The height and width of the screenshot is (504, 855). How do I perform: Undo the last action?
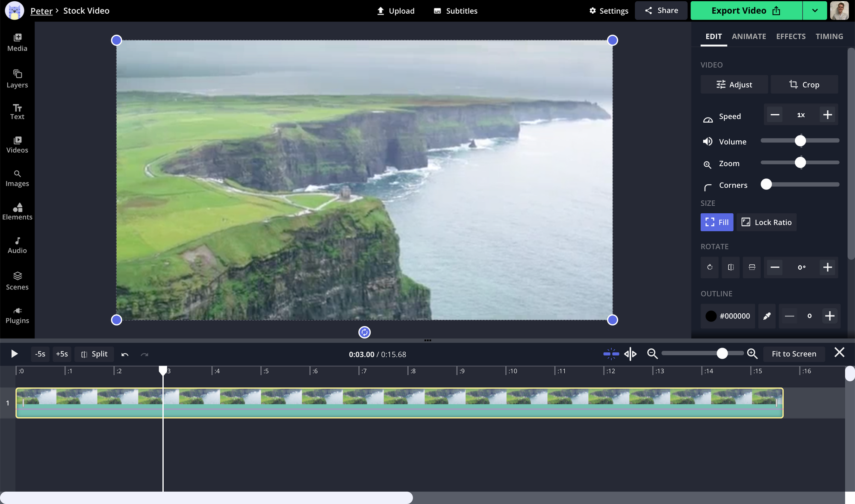pos(125,354)
